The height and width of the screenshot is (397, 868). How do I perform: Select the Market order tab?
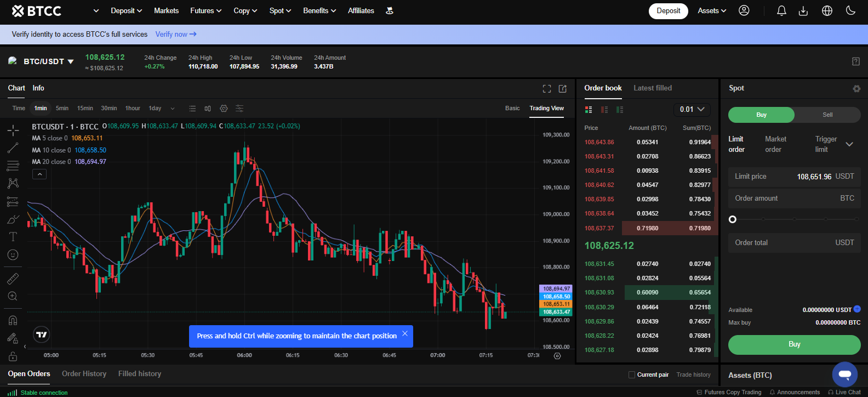[775, 144]
